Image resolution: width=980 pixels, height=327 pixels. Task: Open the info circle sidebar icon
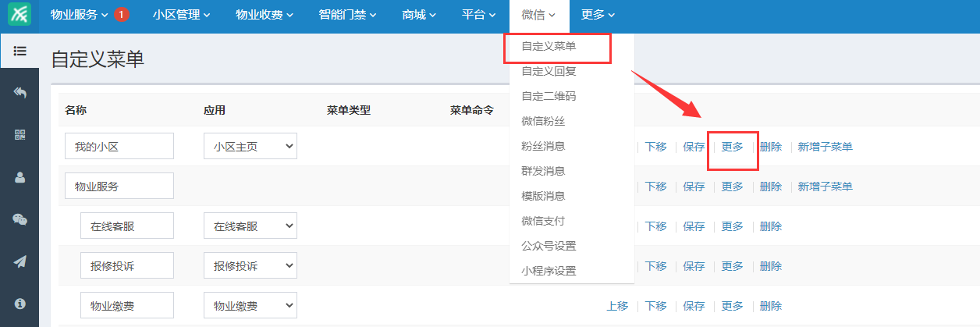point(20,303)
